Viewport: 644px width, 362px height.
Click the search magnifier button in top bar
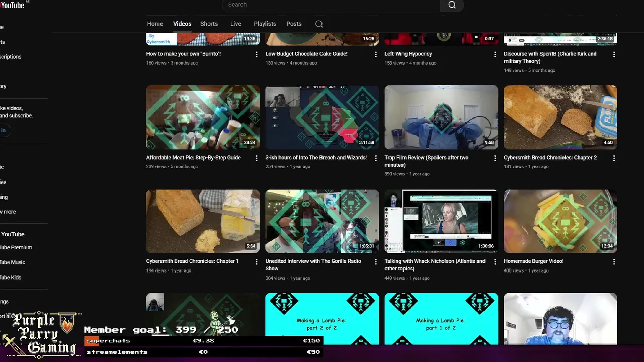452,5
